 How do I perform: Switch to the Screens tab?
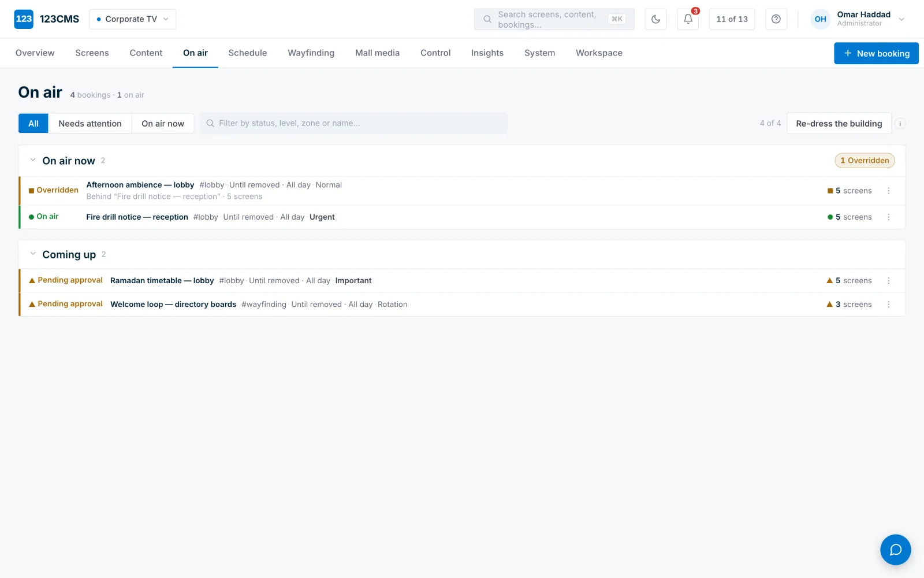coord(92,53)
